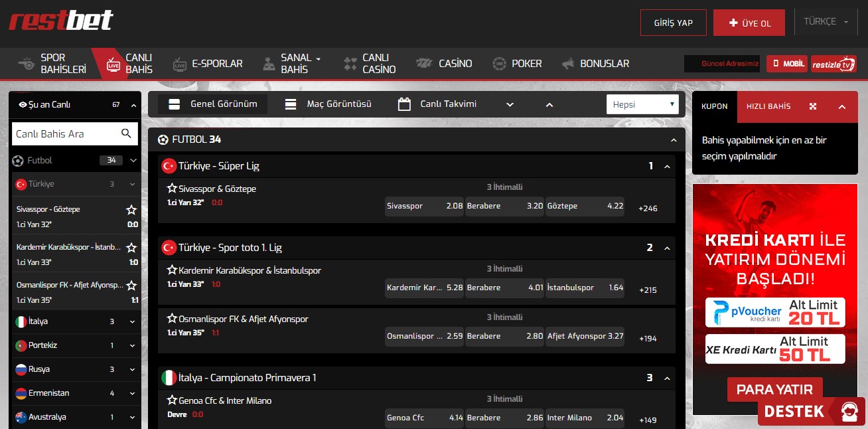868x429 pixels.
Task: Open the pVoucher kredi kartı banner
Action: pos(775,313)
